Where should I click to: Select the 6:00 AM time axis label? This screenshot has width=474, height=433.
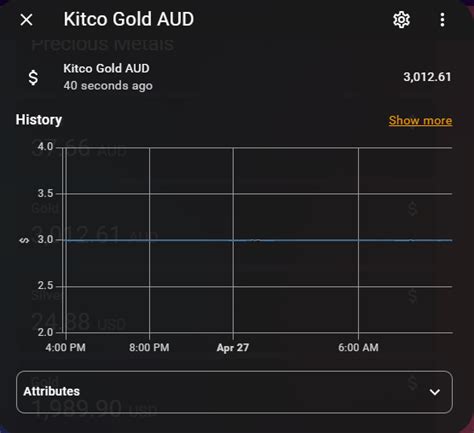358,348
